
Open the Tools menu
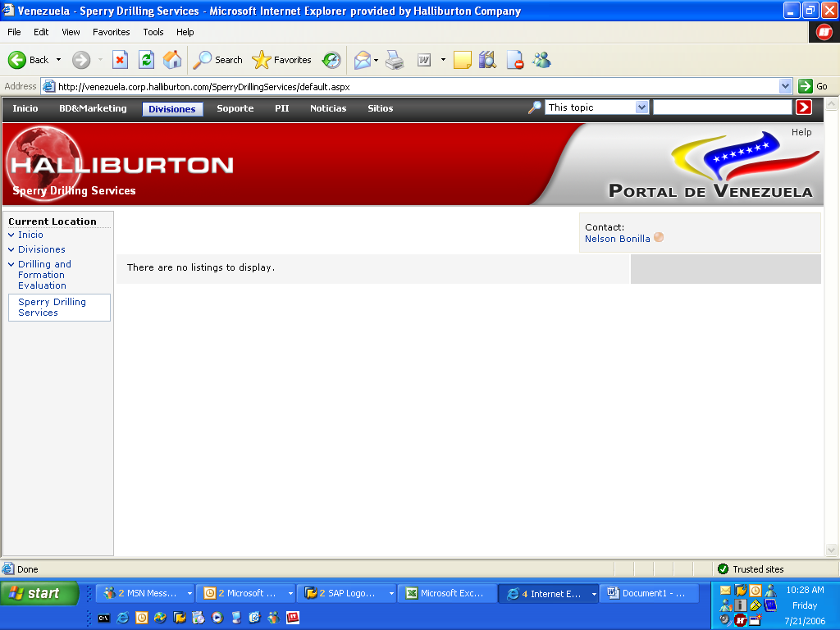153,32
